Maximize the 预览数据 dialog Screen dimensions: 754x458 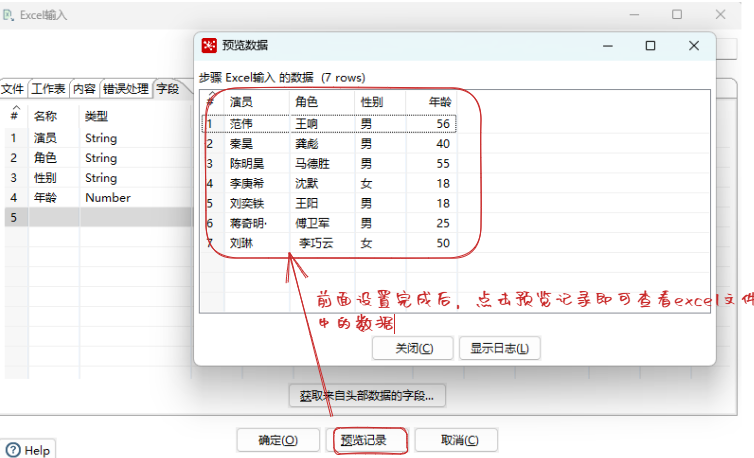pyautogui.click(x=650, y=46)
